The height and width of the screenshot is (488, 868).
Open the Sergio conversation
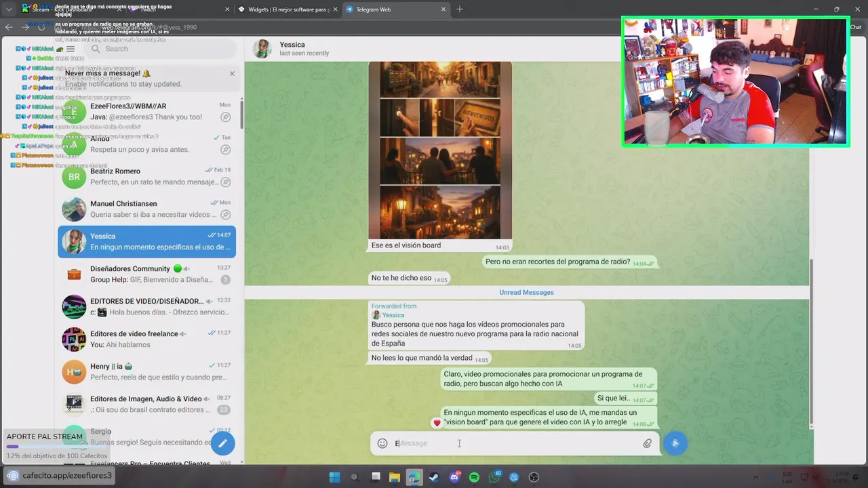coord(146,436)
